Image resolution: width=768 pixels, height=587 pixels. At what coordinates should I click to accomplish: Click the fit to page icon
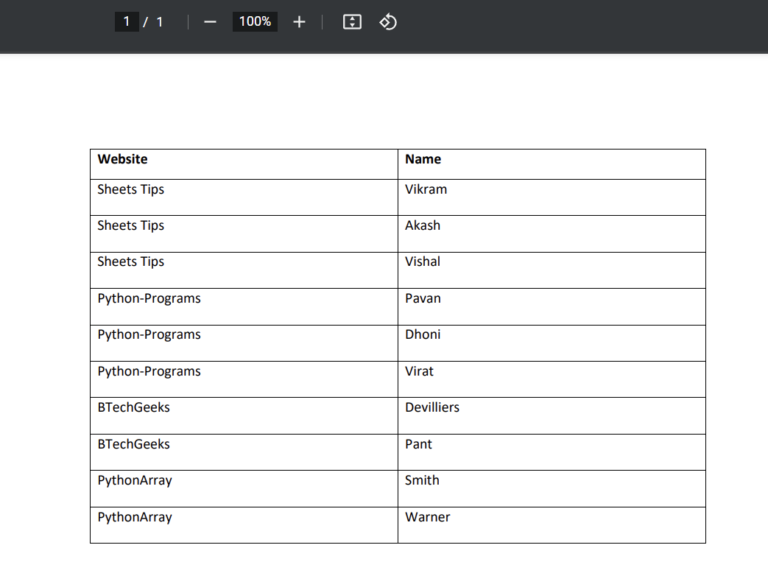[x=352, y=22]
